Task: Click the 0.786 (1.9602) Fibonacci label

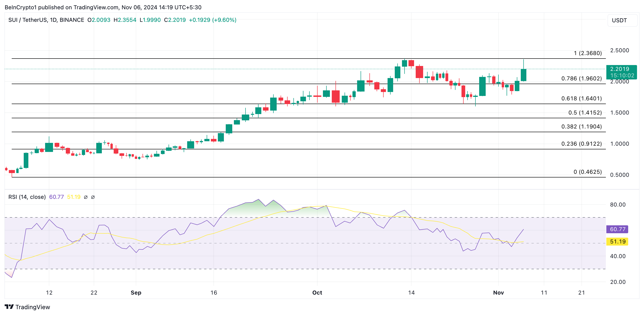Action: [x=581, y=79]
